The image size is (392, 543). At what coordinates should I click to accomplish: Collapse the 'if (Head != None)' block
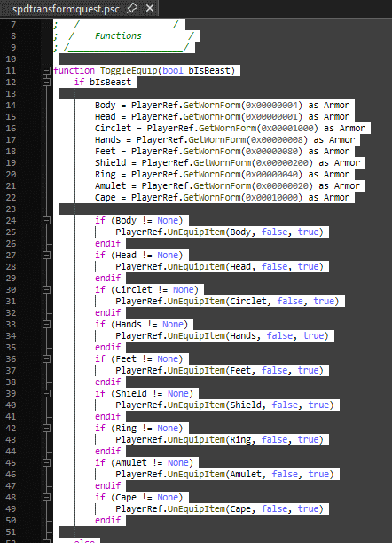46,256
